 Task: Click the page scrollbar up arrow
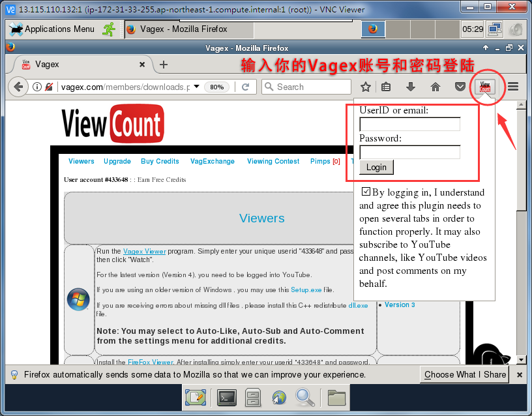[521, 105]
